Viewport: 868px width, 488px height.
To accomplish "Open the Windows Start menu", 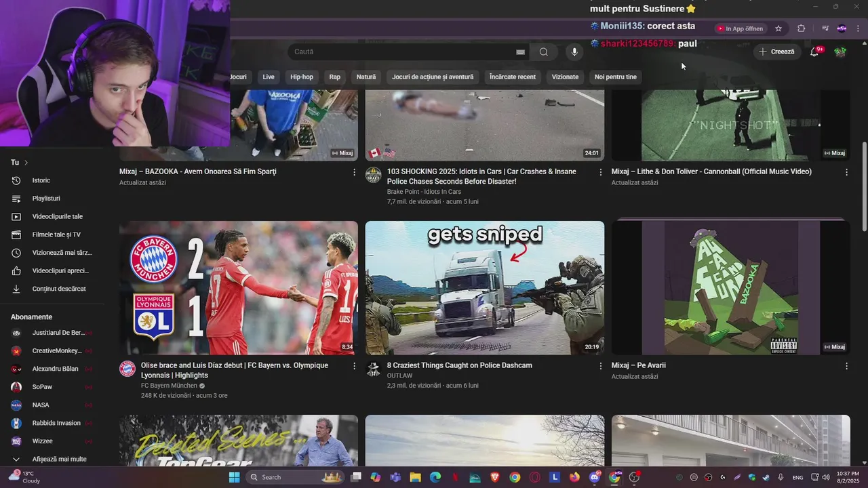I will coord(234,477).
